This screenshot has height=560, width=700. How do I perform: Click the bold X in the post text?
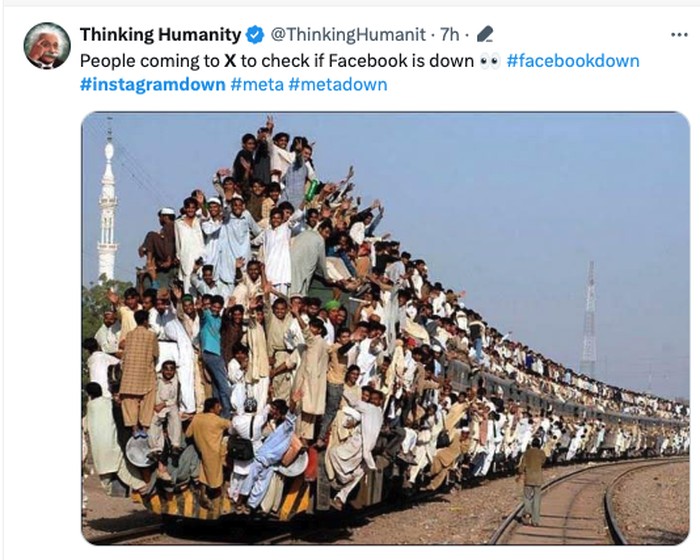click(230, 61)
